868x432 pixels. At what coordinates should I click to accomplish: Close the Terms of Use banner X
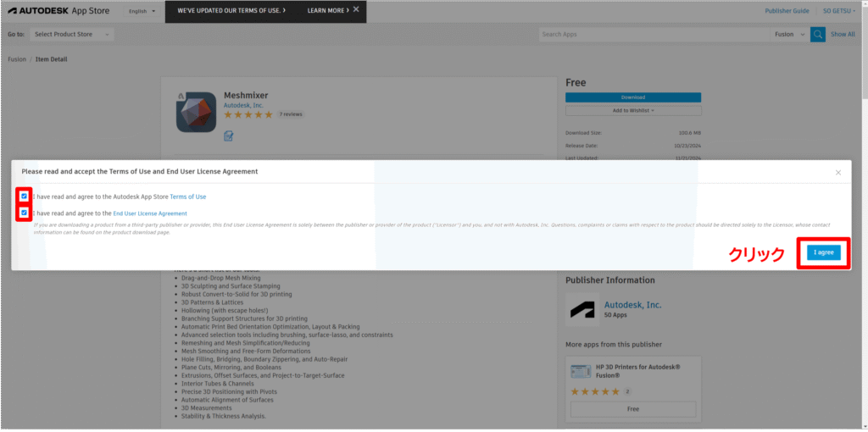pyautogui.click(x=356, y=9)
